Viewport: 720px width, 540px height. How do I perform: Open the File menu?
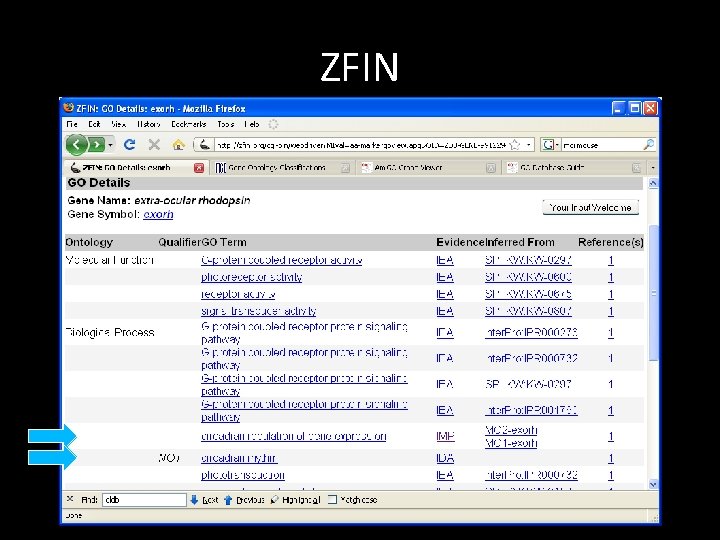pos(72,124)
